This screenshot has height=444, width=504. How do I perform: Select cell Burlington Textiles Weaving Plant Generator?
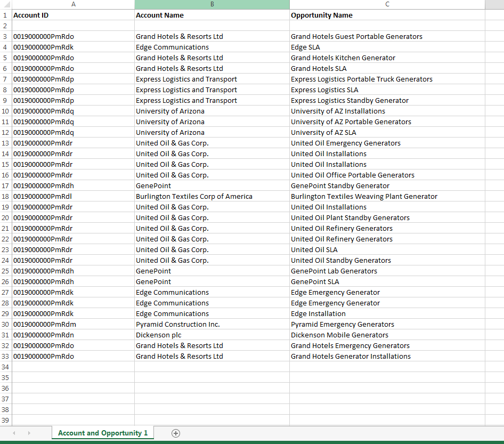pos(387,197)
